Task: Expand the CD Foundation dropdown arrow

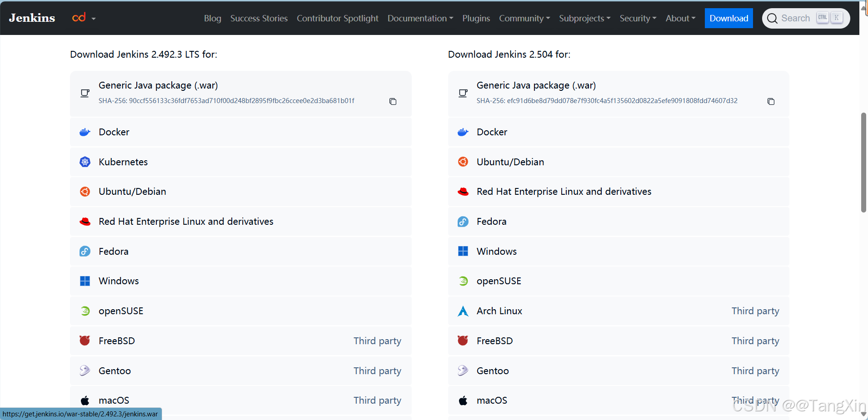Action: coord(94,19)
